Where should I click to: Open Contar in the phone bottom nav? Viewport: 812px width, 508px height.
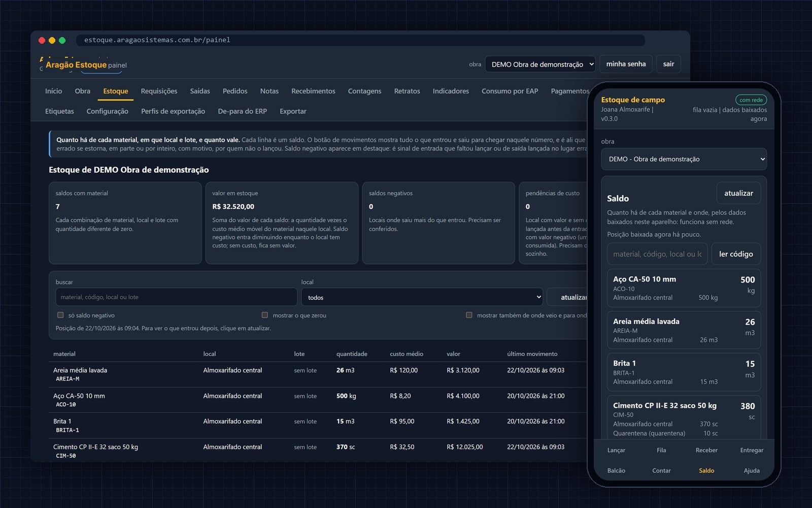click(661, 470)
